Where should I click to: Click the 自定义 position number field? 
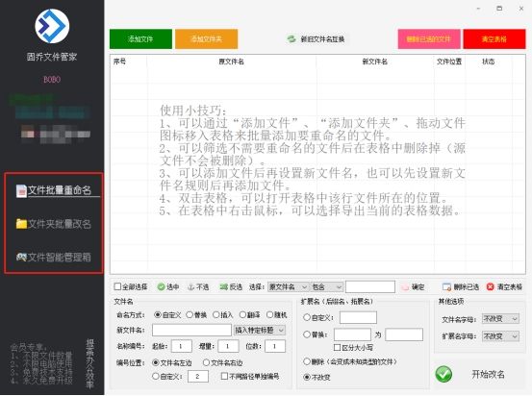[x=198, y=376]
